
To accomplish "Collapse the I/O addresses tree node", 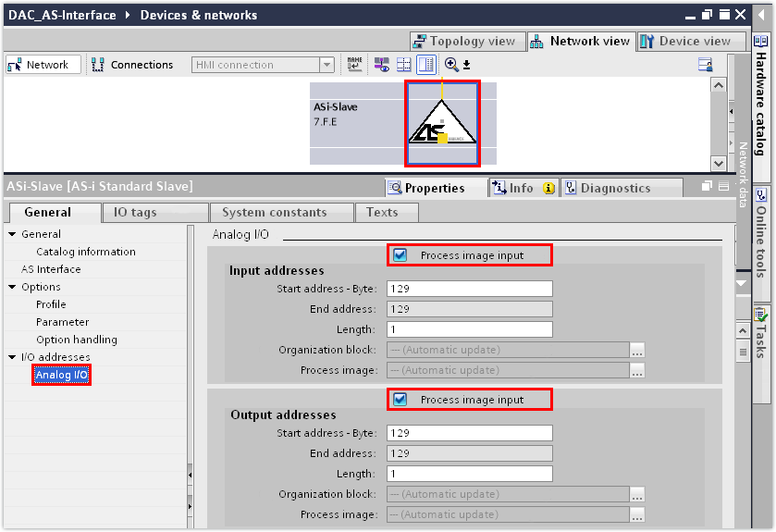I will pyautogui.click(x=12, y=357).
